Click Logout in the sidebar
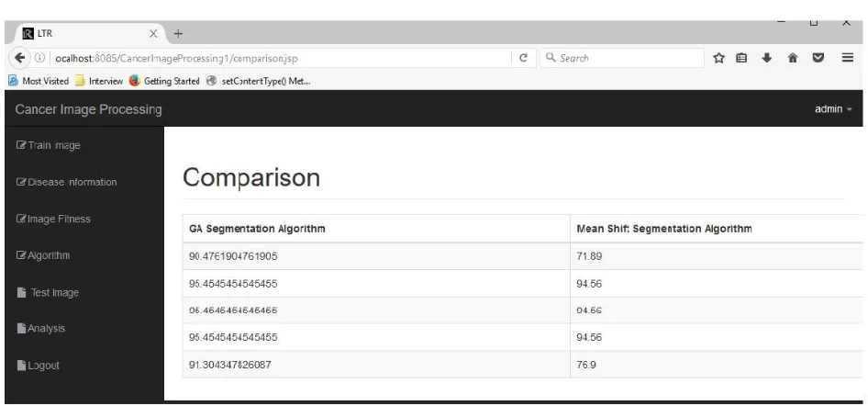The height and width of the screenshot is (406, 868). click(39, 366)
